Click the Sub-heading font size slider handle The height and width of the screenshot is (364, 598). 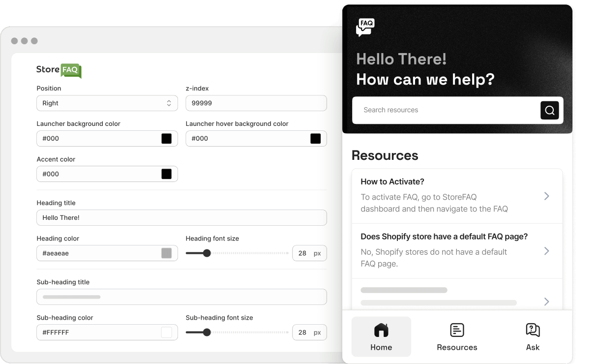pos(207,333)
